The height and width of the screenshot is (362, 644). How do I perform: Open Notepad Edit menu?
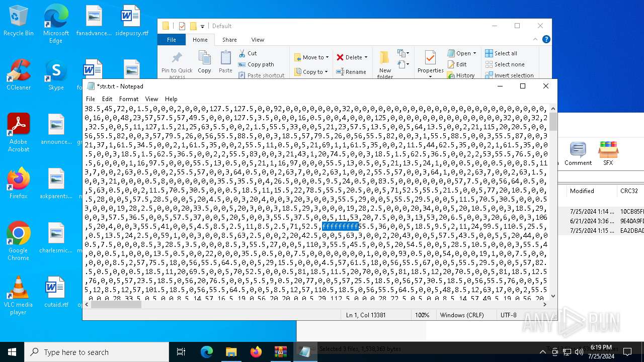[x=107, y=99]
